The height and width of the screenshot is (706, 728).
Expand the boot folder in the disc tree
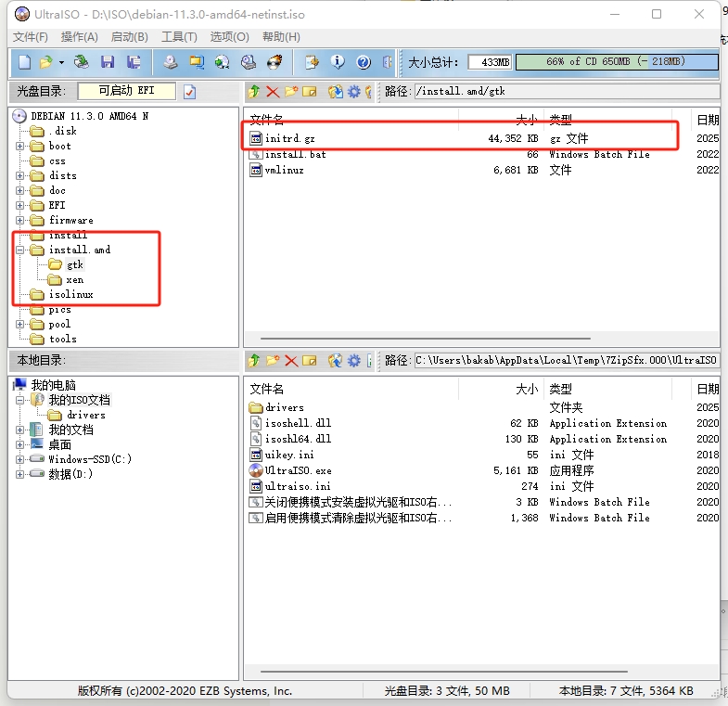point(19,146)
